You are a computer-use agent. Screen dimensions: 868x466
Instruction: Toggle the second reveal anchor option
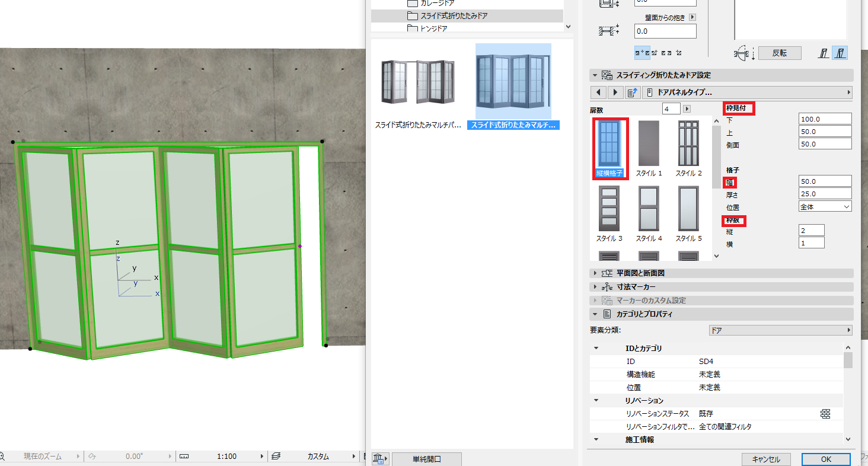pyautogui.click(x=655, y=53)
